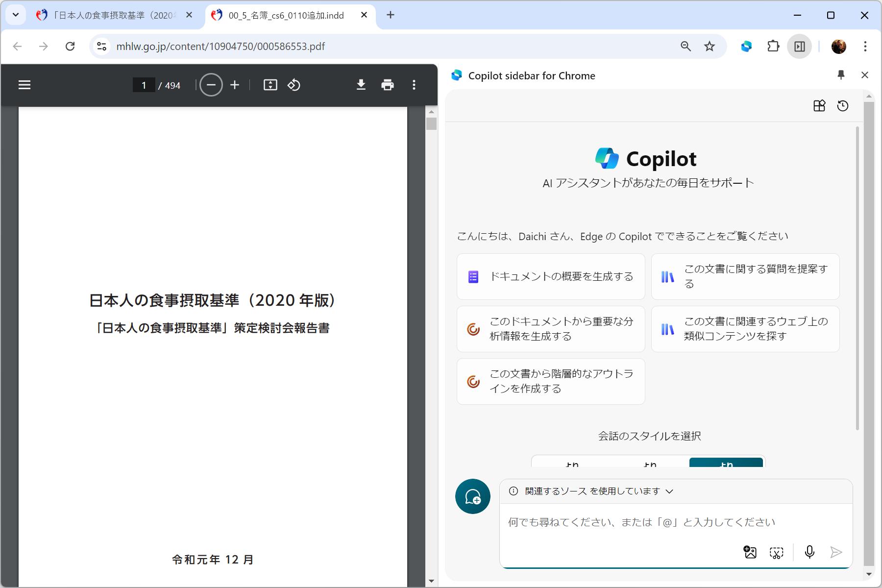Close the 日本人の食事摂取基準 tab
The width and height of the screenshot is (882, 588).
point(189,15)
